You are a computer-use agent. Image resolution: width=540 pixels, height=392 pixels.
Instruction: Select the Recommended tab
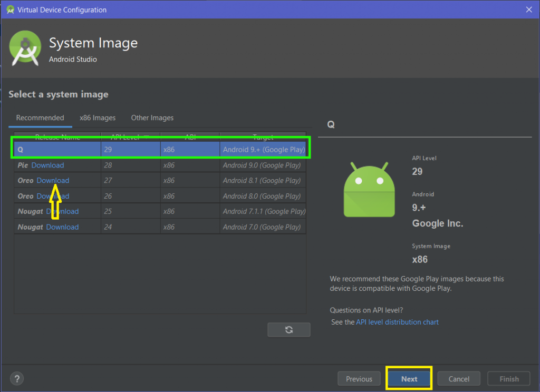pyautogui.click(x=40, y=117)
